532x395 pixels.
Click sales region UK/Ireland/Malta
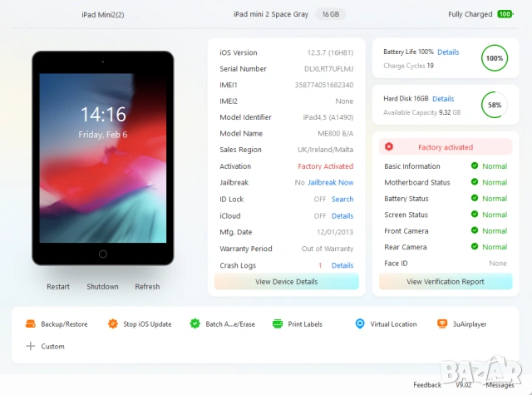pyautogui.click(x=325, y=150)
